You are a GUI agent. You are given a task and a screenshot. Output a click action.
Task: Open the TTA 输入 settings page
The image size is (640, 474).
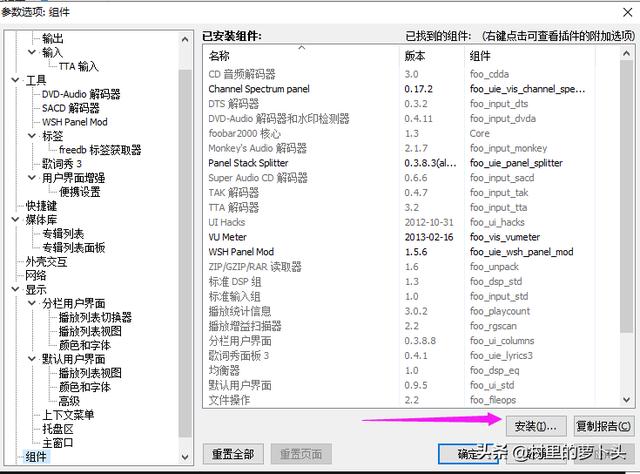[79, 66]
